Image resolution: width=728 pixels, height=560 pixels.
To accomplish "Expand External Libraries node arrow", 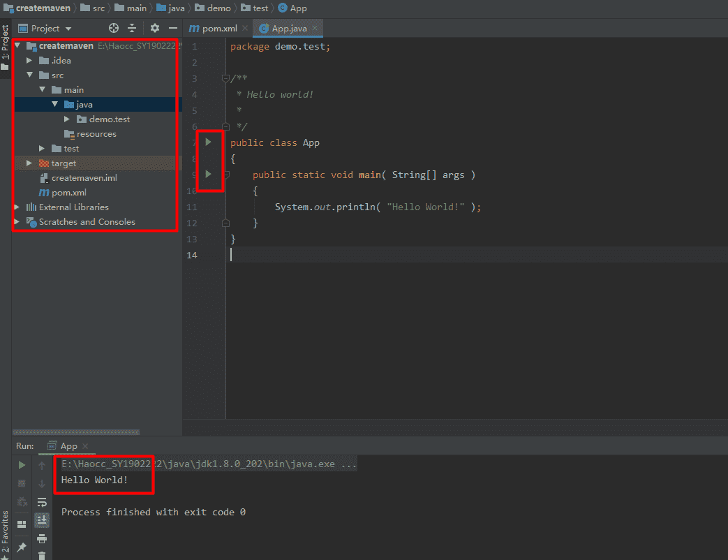I will (x=17, y=207).
